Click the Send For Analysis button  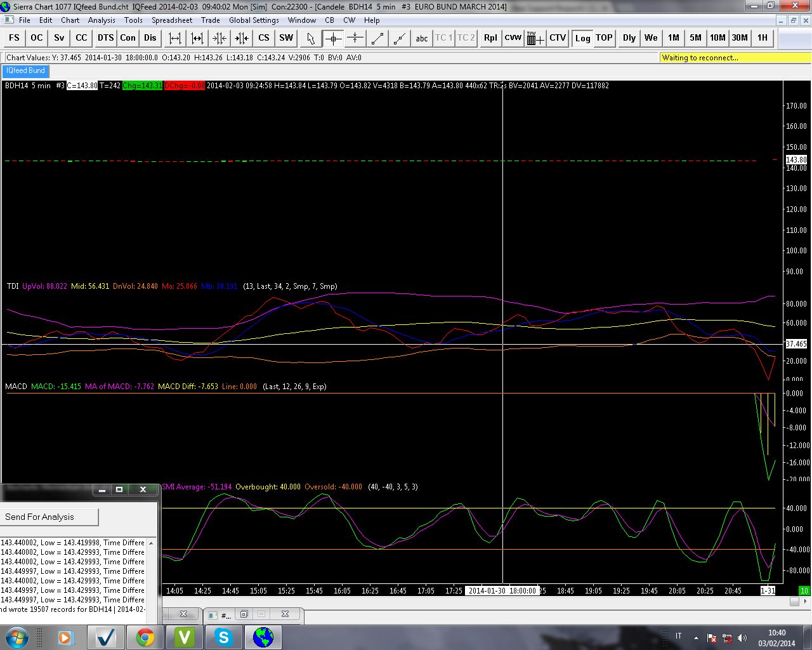coord(49,517)
